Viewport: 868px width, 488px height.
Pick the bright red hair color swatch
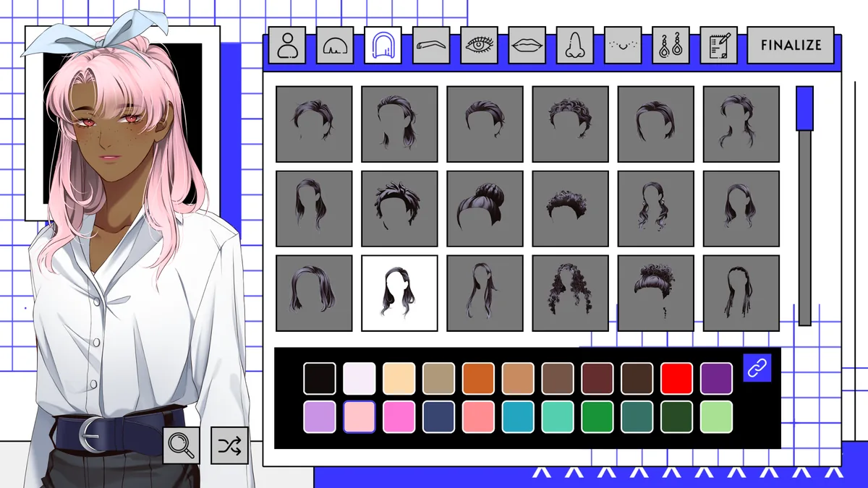(676, 378)
